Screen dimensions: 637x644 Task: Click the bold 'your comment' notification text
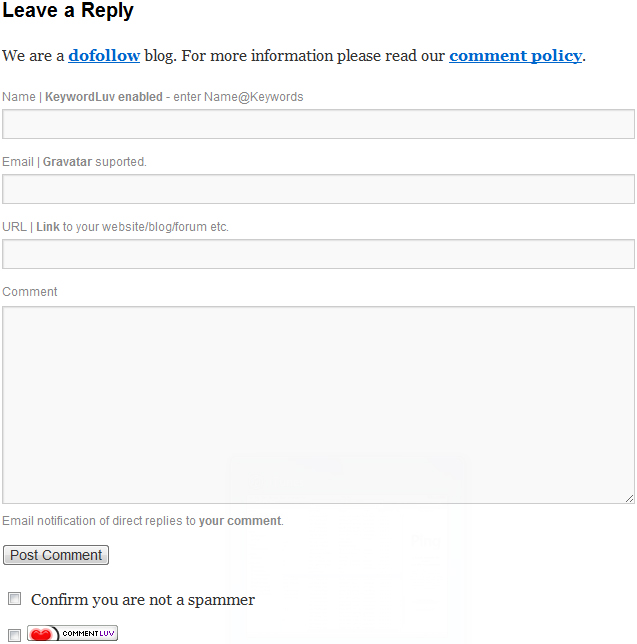240,521
